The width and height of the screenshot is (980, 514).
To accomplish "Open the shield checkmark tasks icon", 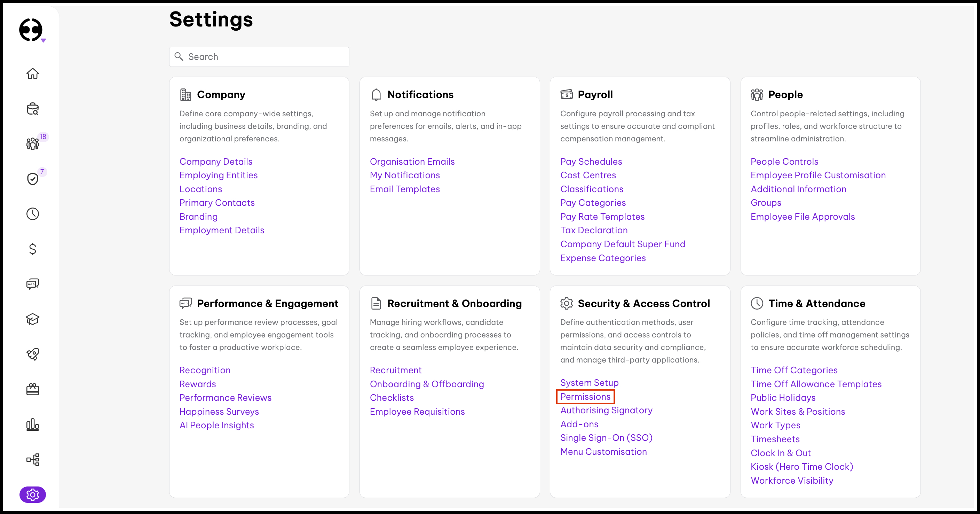I will pyautogui.click(x=33, y=179).
